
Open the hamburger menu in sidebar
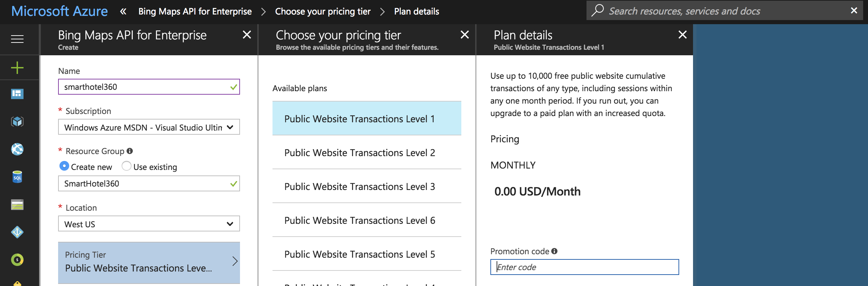17,39
